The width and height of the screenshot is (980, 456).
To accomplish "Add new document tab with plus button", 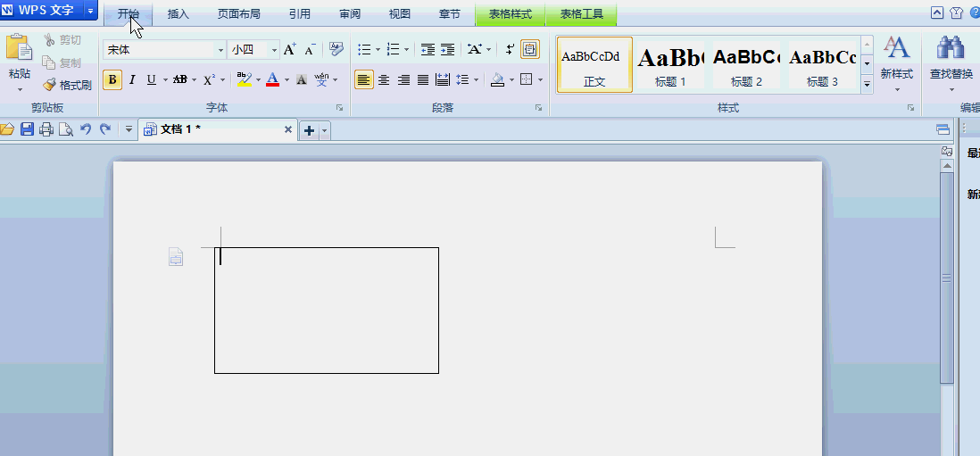I will click(309, 130).
